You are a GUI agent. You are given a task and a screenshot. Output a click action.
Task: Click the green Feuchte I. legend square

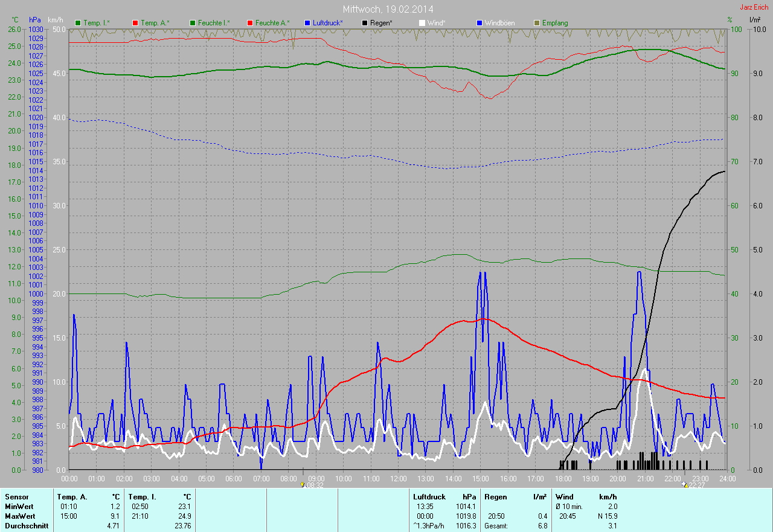coord(193,23)
